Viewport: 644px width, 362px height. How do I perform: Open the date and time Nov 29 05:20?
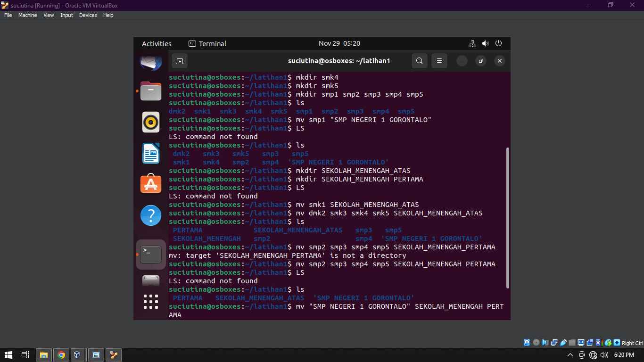point(339,43)
